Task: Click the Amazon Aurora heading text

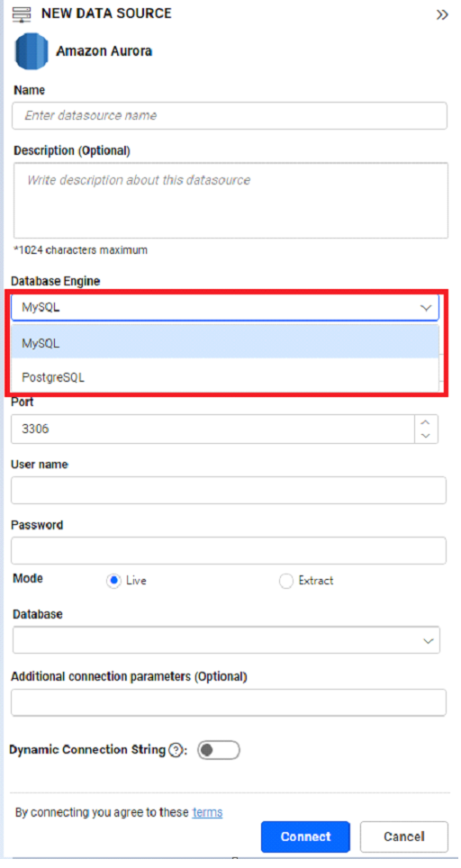Action: point(104,51)
